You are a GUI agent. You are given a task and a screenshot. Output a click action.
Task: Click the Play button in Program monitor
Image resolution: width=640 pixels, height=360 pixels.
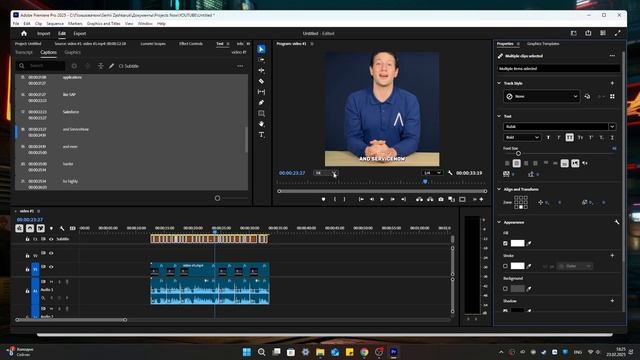coord(382,199)
